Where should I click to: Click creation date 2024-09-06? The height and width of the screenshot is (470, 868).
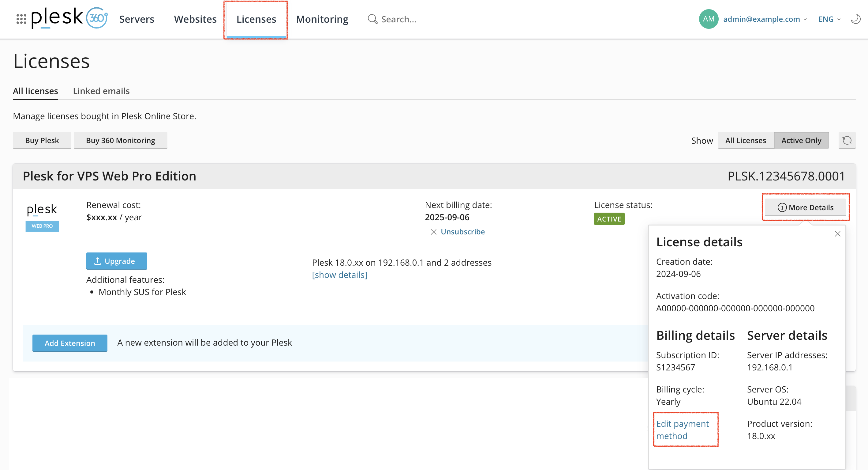click(678, 274)
